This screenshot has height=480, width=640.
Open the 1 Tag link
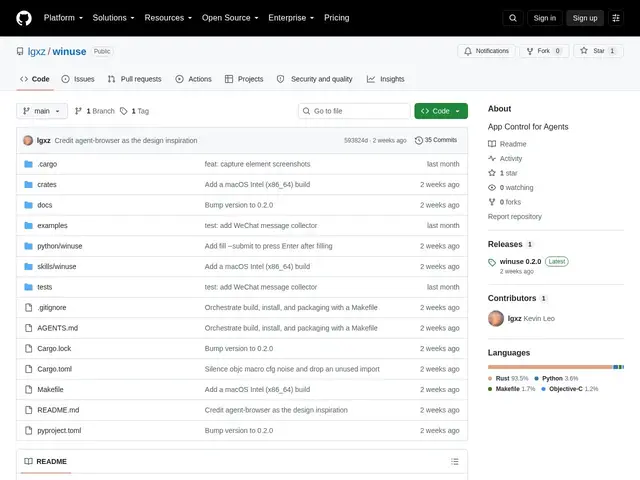(x=134, y=111)
